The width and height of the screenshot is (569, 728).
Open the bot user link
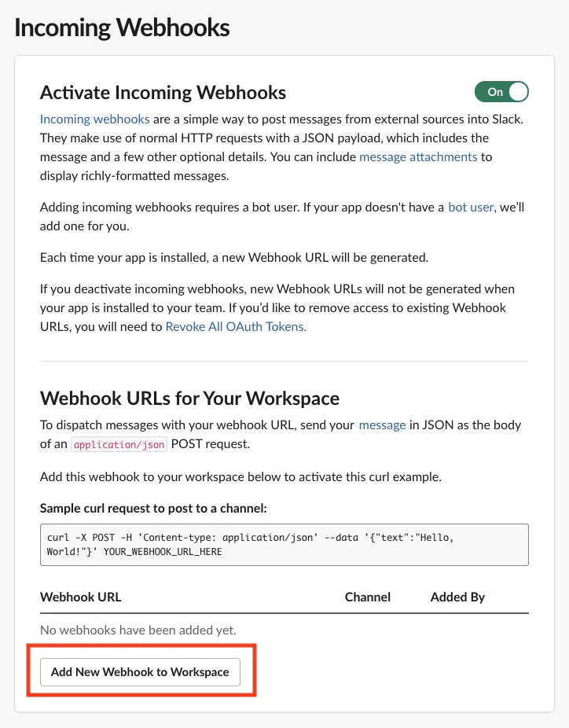[471, 207]
